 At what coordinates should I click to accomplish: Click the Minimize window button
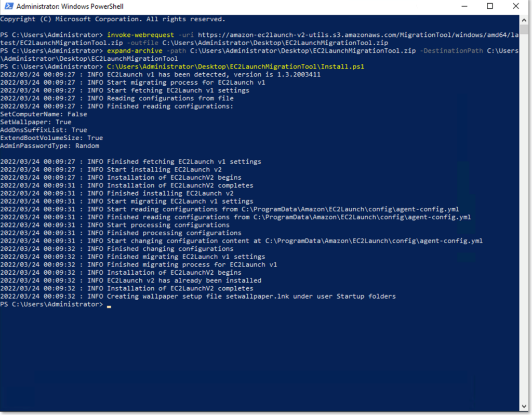point(464,6)
